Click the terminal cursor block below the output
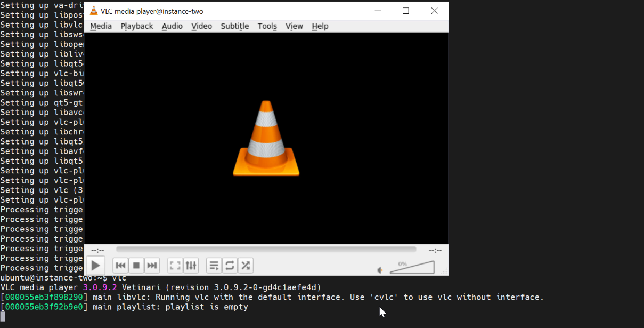Image resolution: width=644 pixels, height=328 pixels. tap(3, 316)
